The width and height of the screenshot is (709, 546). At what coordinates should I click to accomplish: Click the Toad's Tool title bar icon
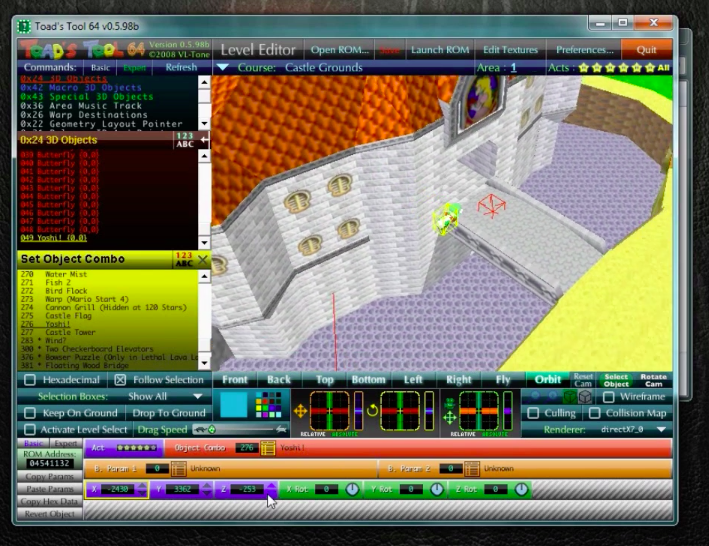[x=24, y=26]
